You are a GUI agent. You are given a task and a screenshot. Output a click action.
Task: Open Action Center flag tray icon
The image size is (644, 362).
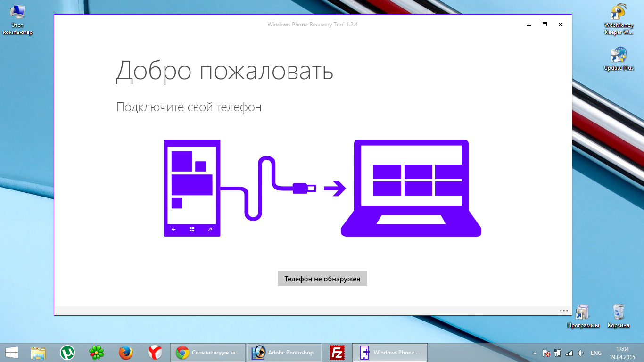tap(546, 353)
